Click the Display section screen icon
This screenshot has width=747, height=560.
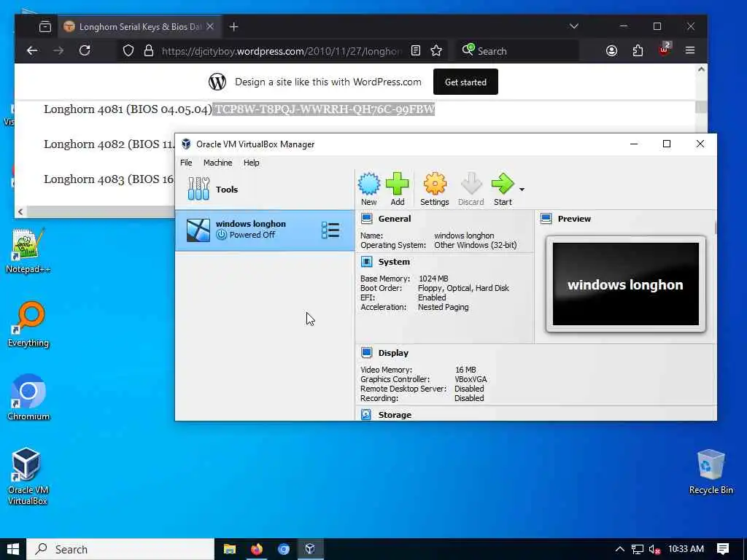pos(366,353)
